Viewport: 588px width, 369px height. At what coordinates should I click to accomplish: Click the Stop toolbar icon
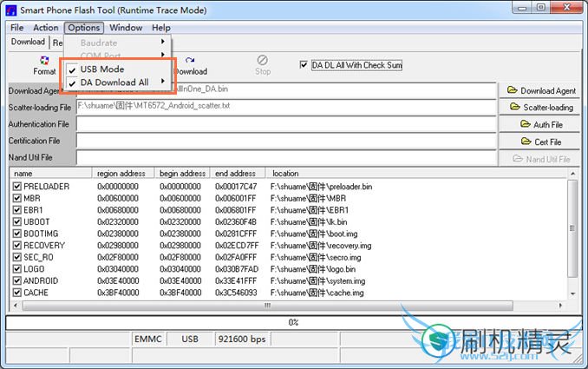pos(263,60)
